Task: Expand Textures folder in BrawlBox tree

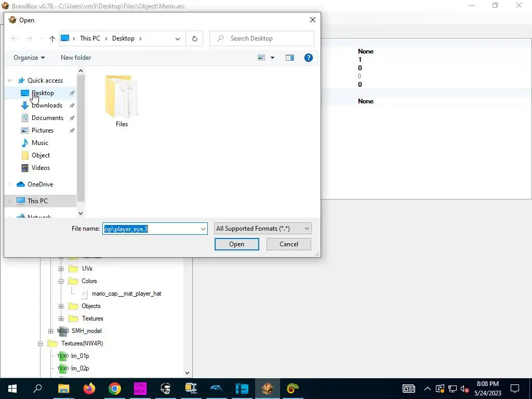Action: point(61,318)
